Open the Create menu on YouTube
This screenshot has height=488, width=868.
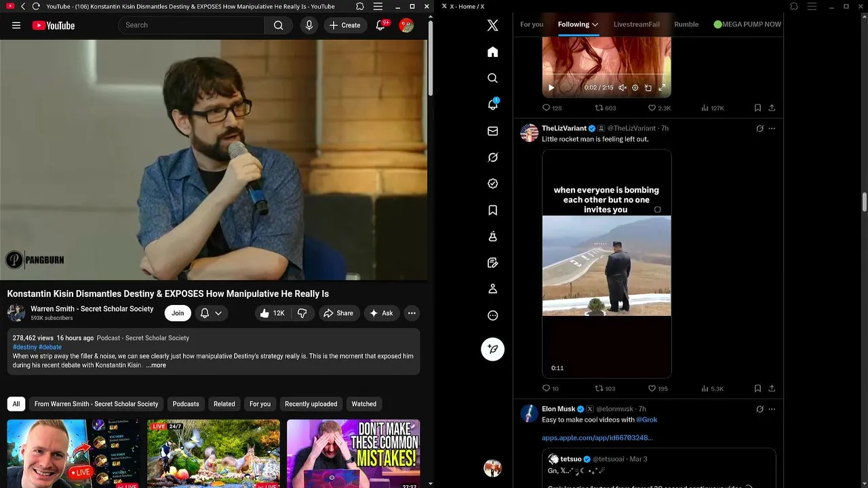pos(345,25)
